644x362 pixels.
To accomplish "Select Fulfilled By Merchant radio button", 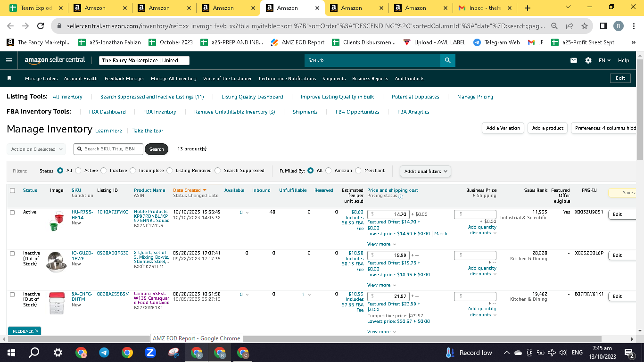I will tap(359, 171).
